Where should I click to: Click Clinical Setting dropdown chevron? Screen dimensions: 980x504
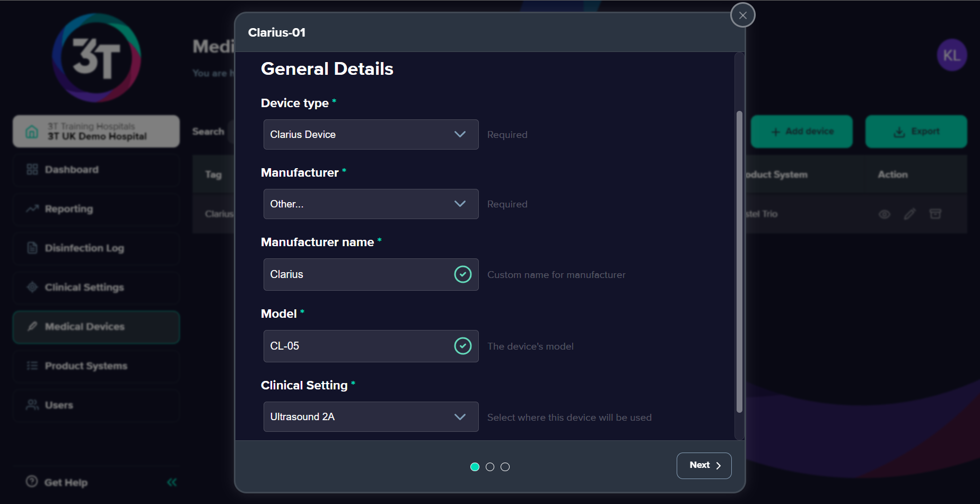(x=460, y=416)
